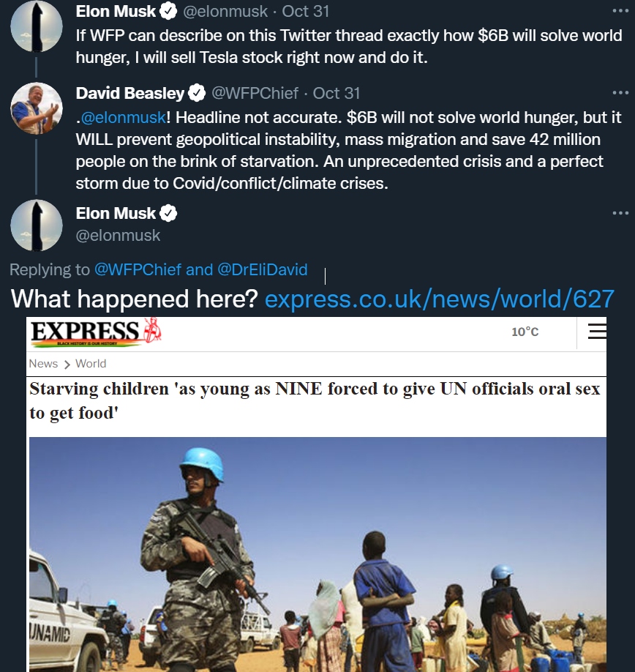Viewport: 635px width, 672px height.
Task: Click the verified badge on Elon's reply
Action: (x=168, y=214)
